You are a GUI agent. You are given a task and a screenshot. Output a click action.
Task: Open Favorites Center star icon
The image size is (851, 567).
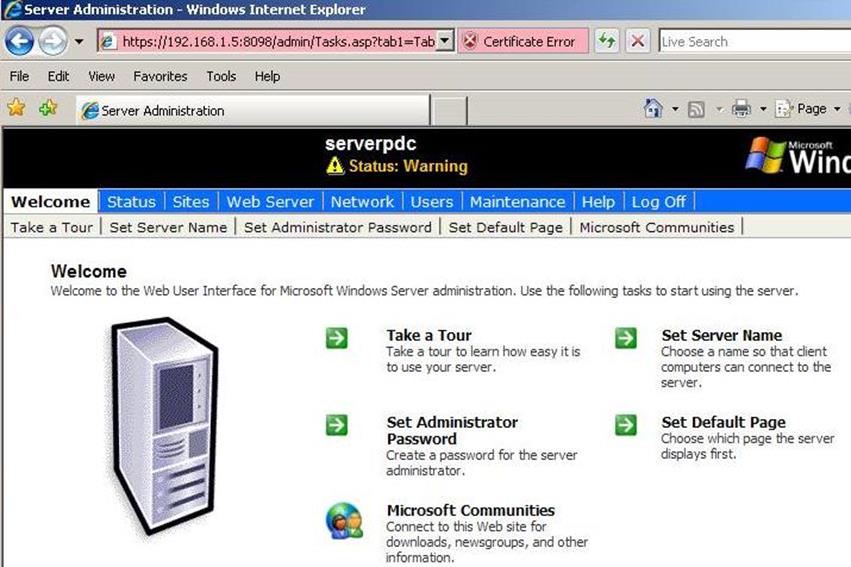pos(16,107)
